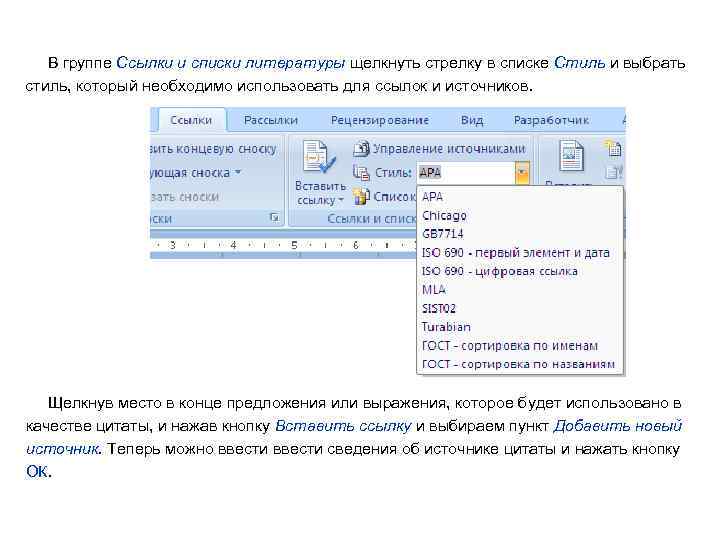Toggle the Стиль dropdown arrow
This screenshot has height=540, width=720.
pyautogui.click(x=522, y=173)
